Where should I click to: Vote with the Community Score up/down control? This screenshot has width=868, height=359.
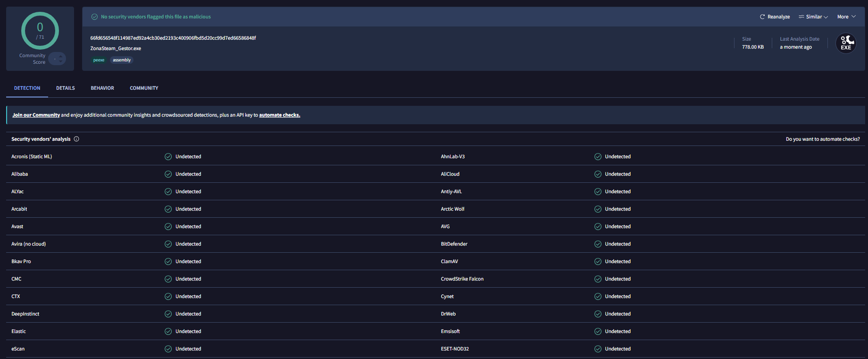point(57,59)
